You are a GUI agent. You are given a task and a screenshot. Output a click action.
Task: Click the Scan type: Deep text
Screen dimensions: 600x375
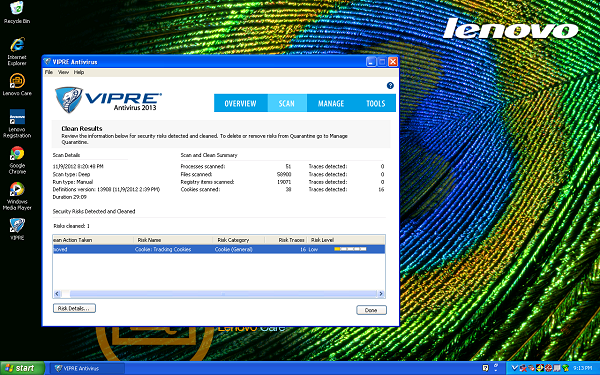pos(72,174)
